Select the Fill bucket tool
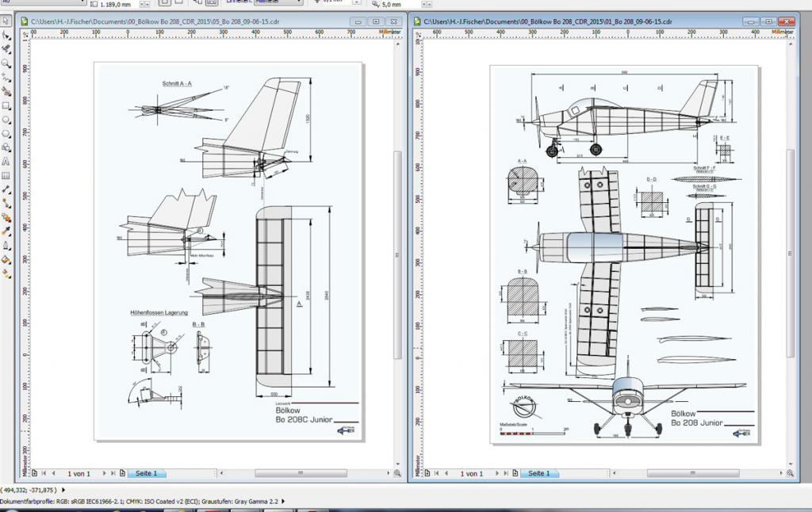This screenshot has width=812, height=512. click(x=6, y=259)
